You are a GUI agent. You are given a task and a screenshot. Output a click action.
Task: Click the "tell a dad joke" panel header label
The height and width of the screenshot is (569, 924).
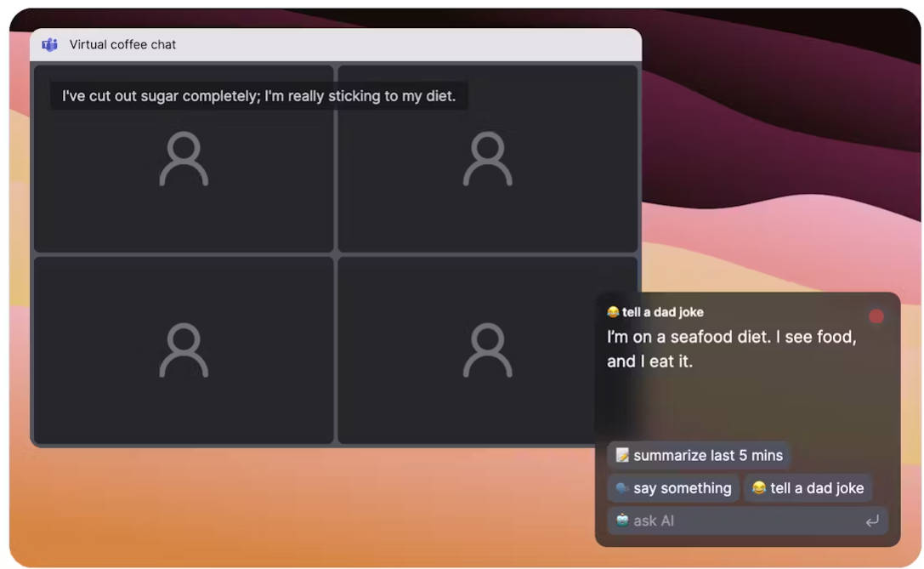(663, 312)
